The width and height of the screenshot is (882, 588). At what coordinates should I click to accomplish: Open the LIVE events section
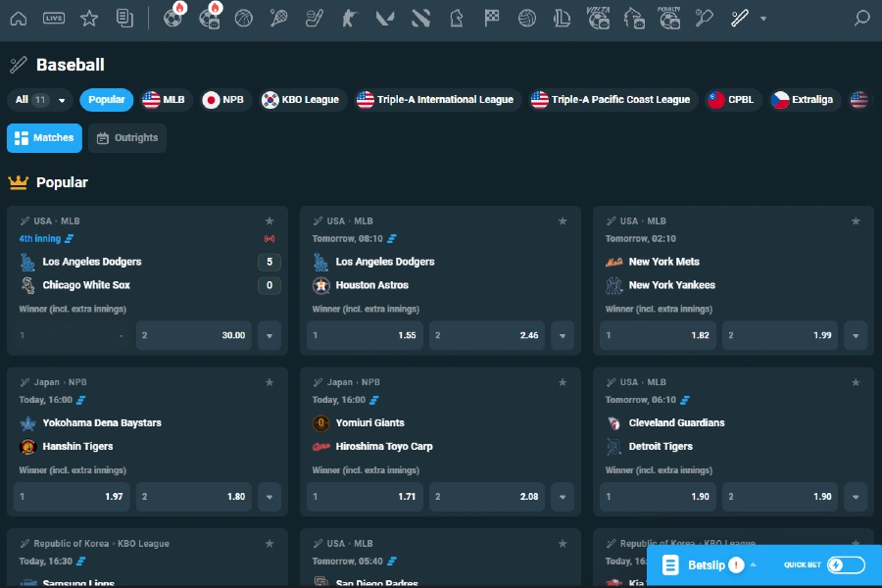click(x=56, y=17)
